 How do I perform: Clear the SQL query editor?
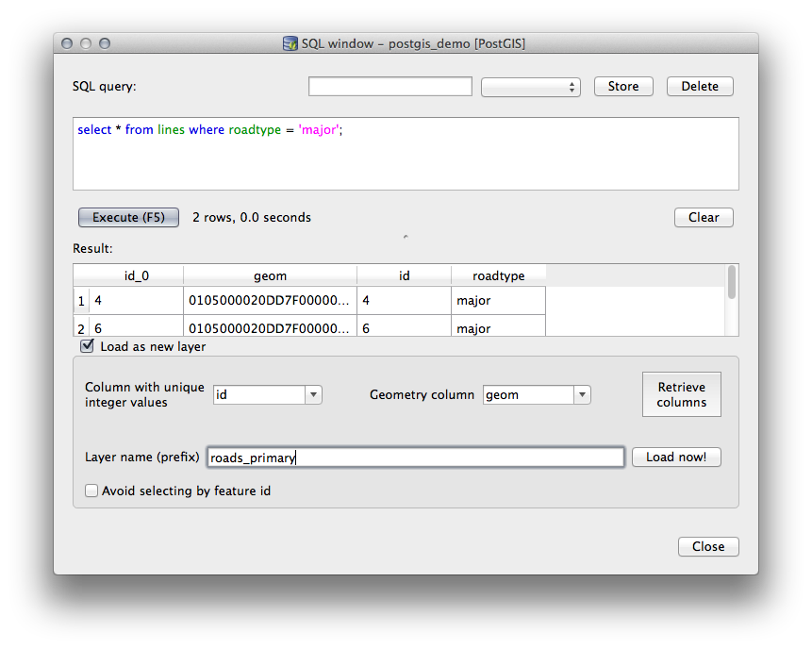tap(703, 217)
